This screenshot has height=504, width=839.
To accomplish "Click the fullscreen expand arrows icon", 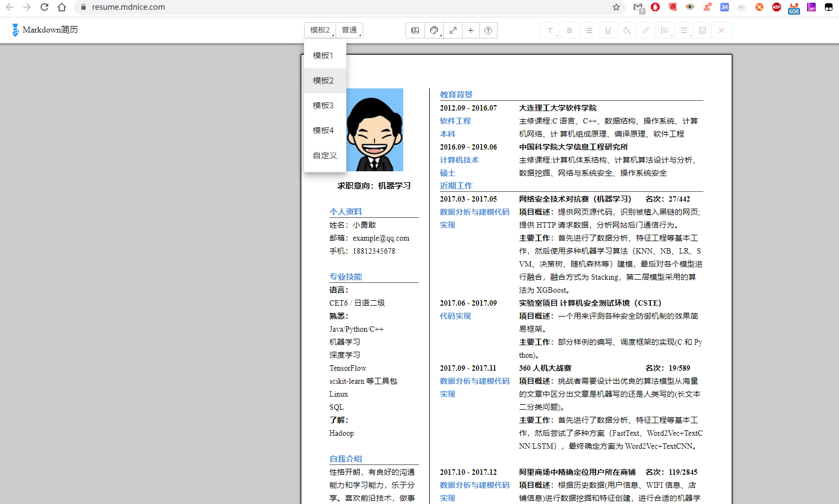I will coord(453,30).
